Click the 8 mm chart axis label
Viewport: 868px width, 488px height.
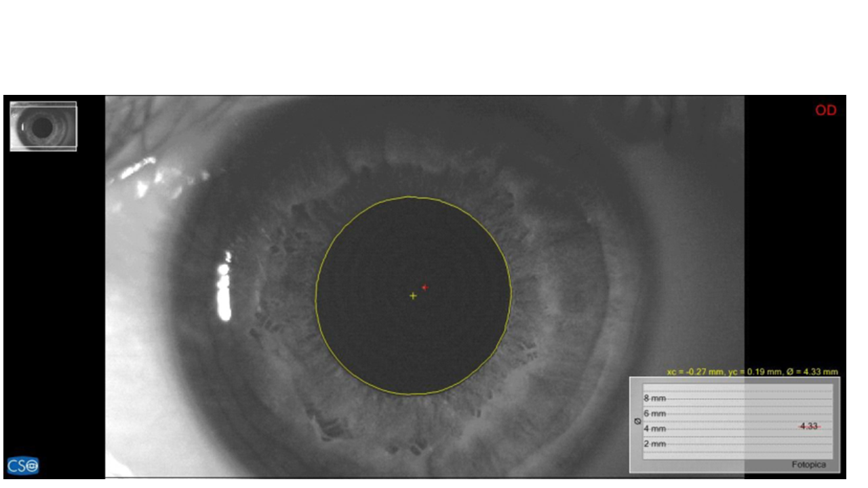(x=655, y=399)
